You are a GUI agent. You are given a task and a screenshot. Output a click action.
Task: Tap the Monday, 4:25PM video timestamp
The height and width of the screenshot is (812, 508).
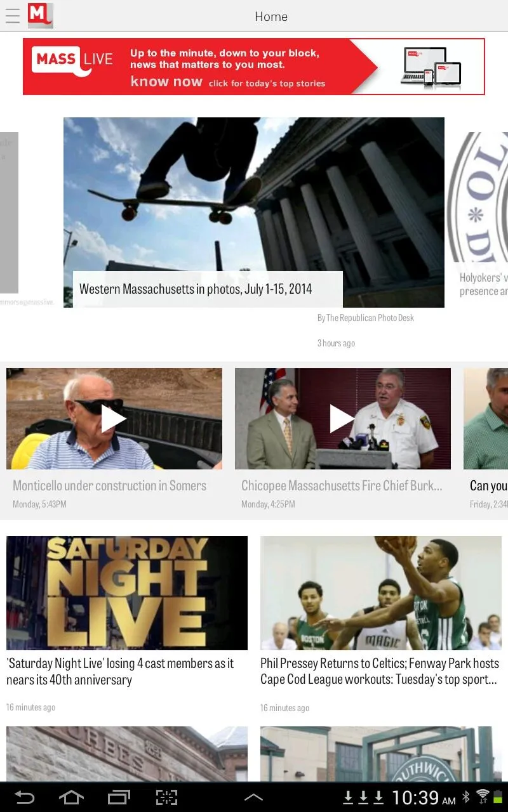(268, 504)
